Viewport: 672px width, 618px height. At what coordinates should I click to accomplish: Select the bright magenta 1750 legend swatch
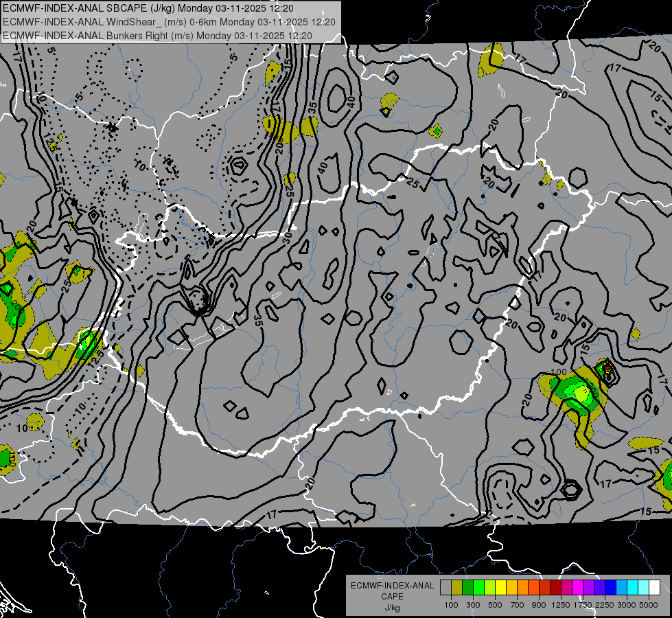tap(578, 587)
